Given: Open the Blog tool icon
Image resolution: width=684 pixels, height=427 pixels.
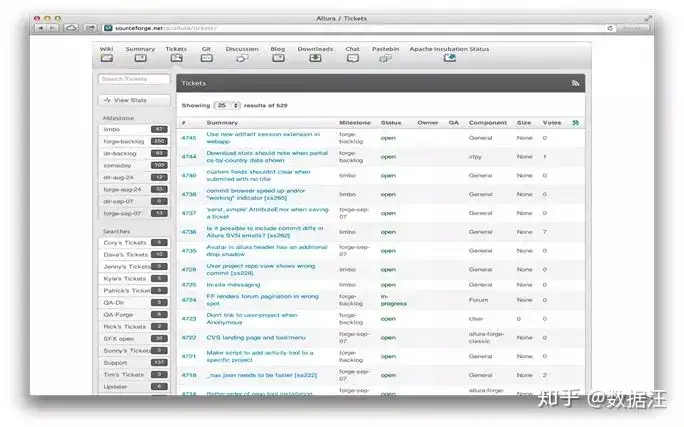Looking at the screenshot, I should (x=278, y=58).
